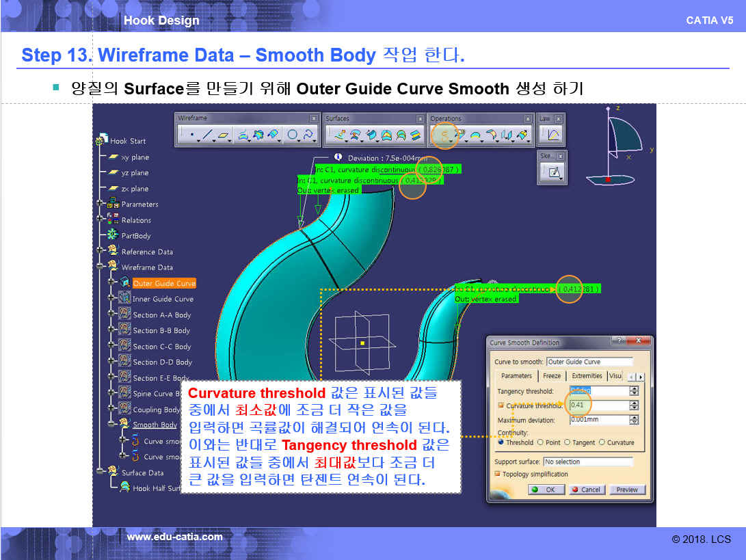Expand the Reference Data node
746x560 pixels.
(x=101, y=252)
